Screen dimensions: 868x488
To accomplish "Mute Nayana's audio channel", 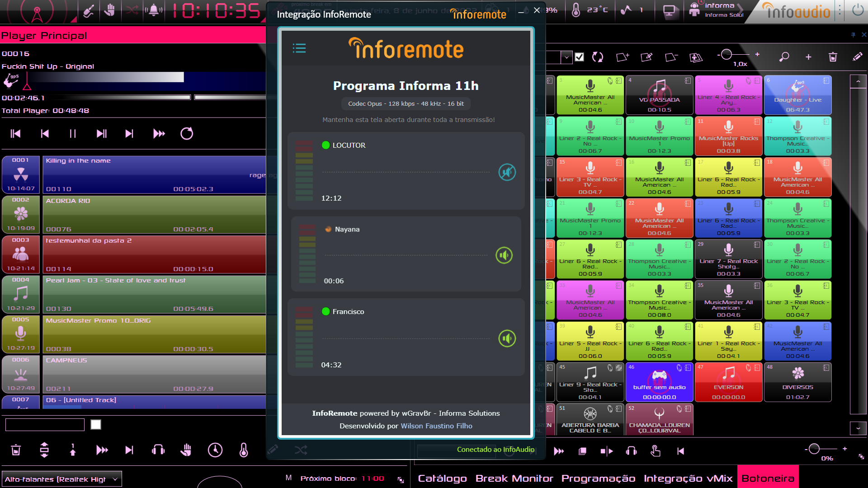I will pyautogui.click(x=504, y=255).
